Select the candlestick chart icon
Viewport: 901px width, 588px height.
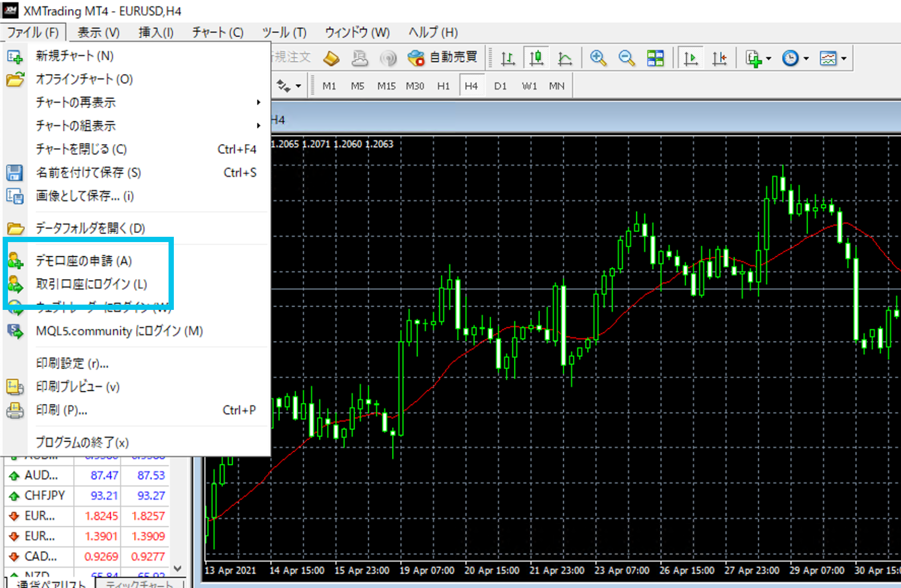click(536, 58)
